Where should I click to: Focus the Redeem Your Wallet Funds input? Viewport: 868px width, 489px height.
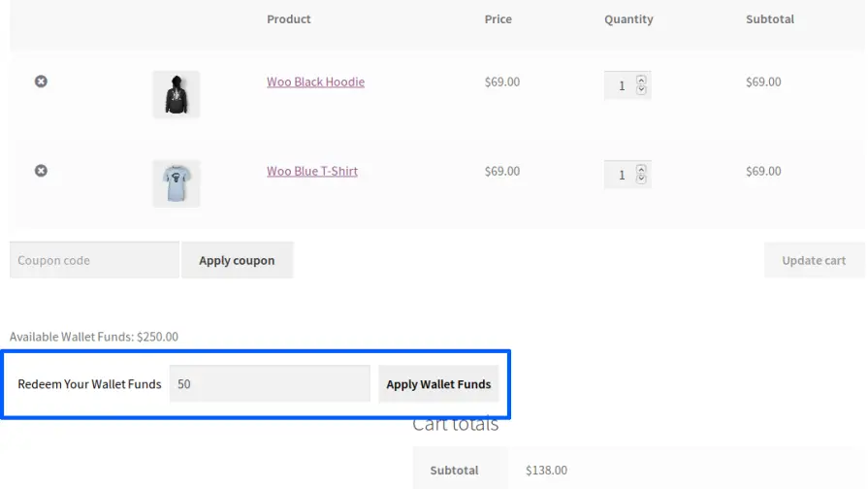pyautogui.click(x=269, y=384)
